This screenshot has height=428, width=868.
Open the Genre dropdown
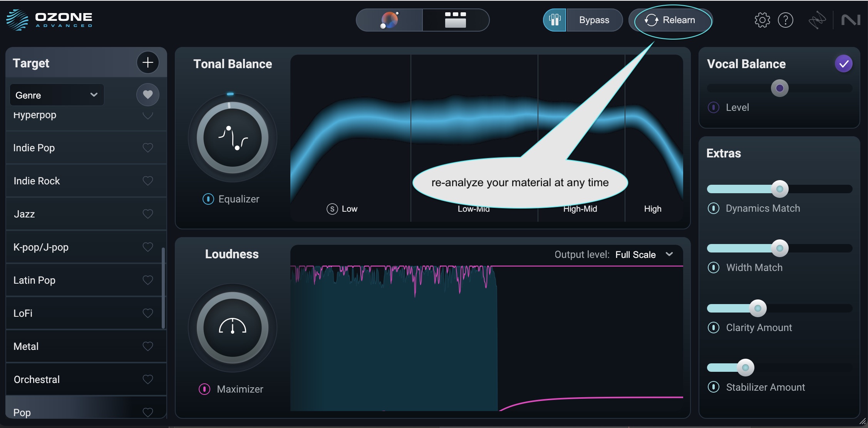(x=57, y=95)
